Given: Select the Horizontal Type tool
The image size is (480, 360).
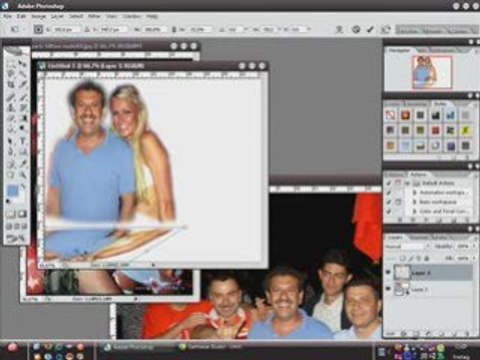Looking at the screenshot, I should click(23, 141).
